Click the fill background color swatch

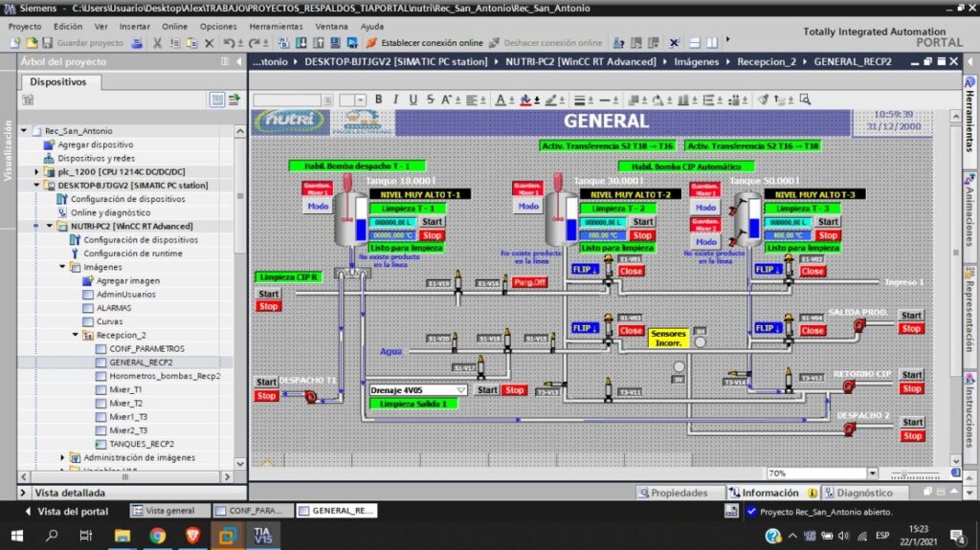tap(525, 100)
